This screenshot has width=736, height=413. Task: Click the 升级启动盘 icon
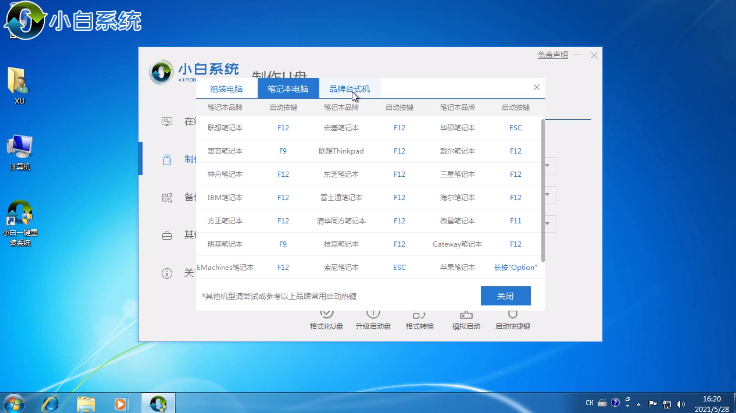tap(373, 318)
